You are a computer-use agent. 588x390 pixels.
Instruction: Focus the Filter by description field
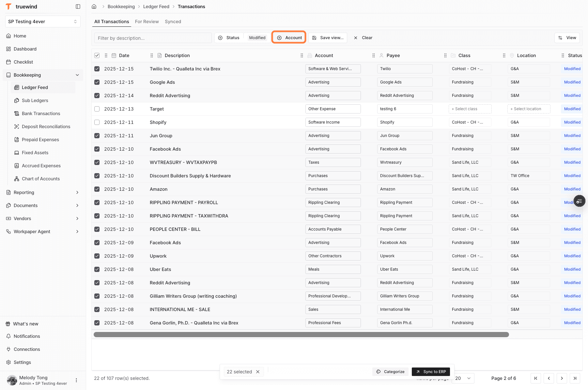coord(153,38)
